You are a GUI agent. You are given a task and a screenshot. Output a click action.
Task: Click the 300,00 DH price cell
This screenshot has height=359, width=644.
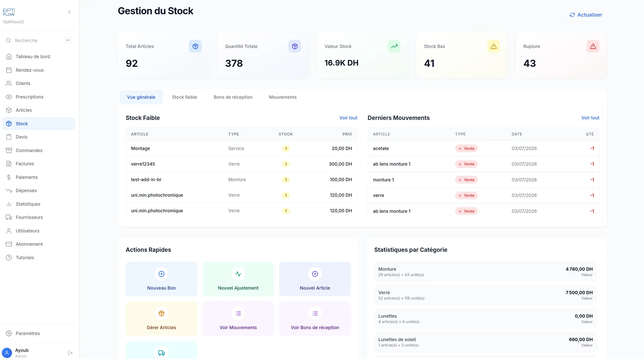click(x=340, y=164)
